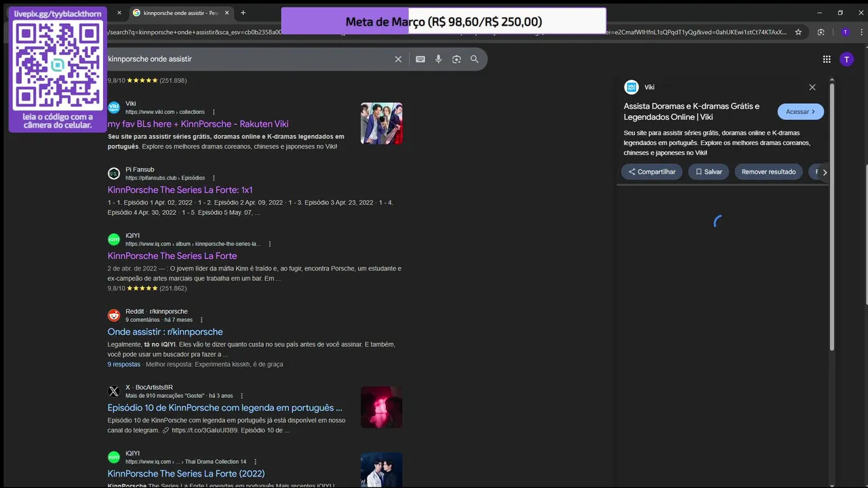Open more options for the Viki result

[x=214, y=112]
